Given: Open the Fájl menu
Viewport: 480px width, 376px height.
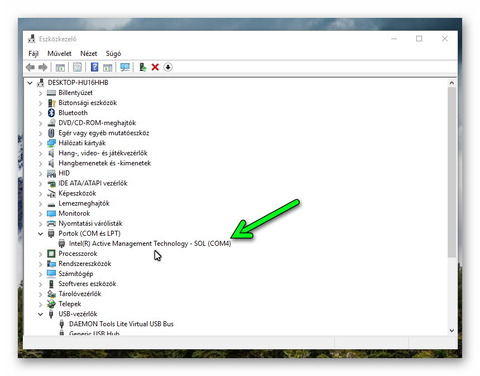Looking at the screenshot, I should (33, 53).
